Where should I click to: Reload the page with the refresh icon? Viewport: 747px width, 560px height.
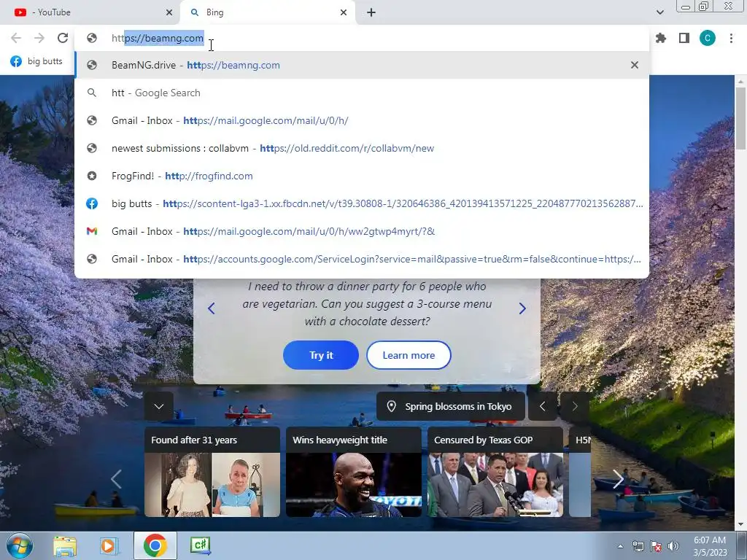(63, 38)
